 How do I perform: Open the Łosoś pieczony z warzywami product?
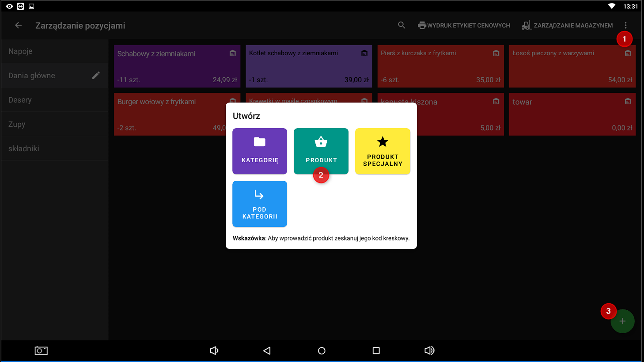click(572, 66)
